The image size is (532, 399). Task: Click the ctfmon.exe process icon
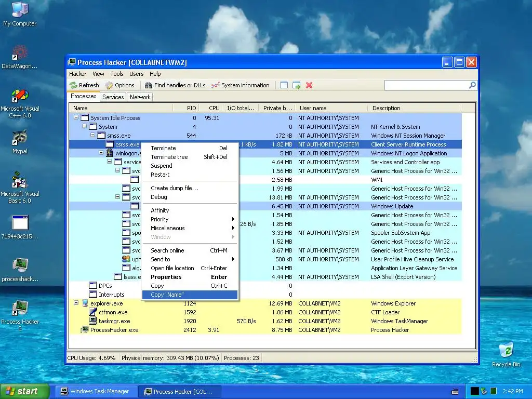[x=93, y=312]
